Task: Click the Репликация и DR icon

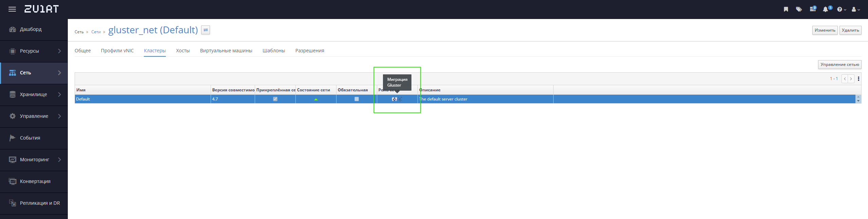Action: tap(13, 203)
